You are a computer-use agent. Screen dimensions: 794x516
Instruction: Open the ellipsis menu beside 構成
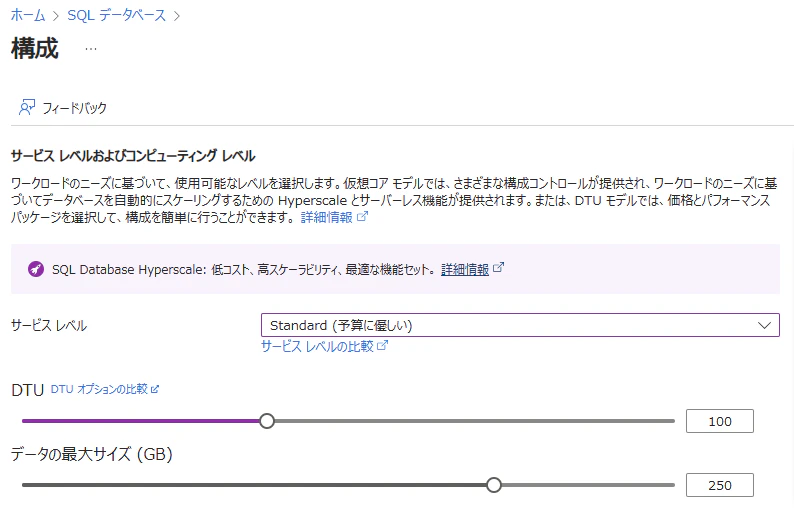click(x=91, y=49)
